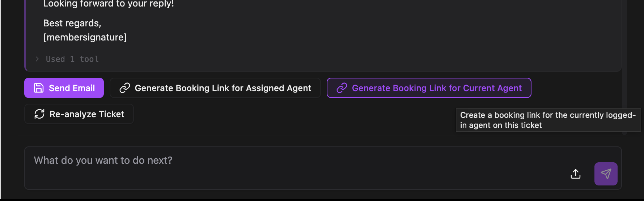Expand the chevron beside Used 1 tool
The image size is (644, 201).
point(37,59)
